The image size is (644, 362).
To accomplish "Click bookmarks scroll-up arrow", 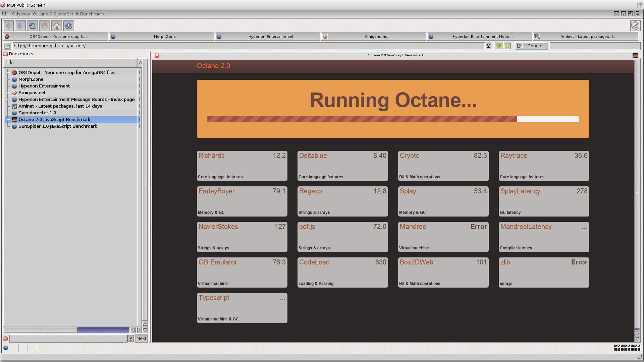I will (145, 324).
